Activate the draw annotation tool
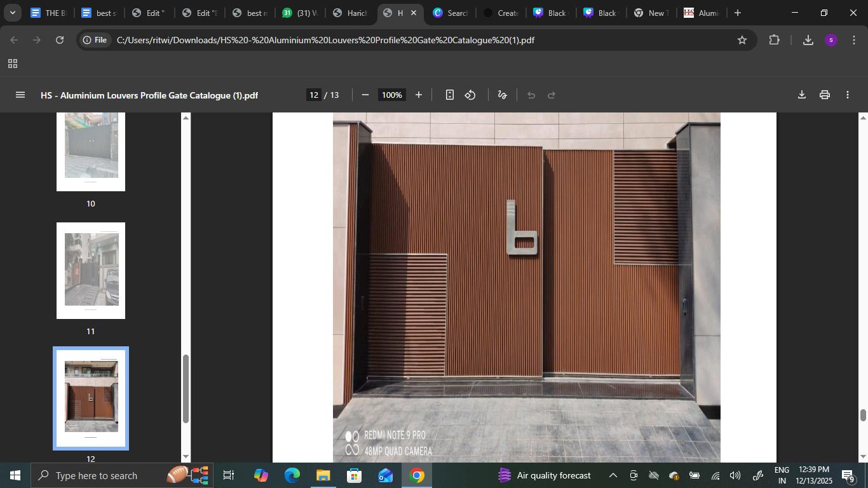This screenshot has width=868, height=488. pyautogui.click(x=502, y=95)
